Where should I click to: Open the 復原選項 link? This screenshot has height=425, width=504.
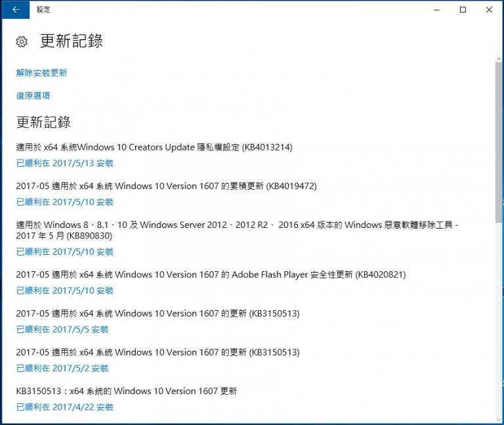(33, 95)
